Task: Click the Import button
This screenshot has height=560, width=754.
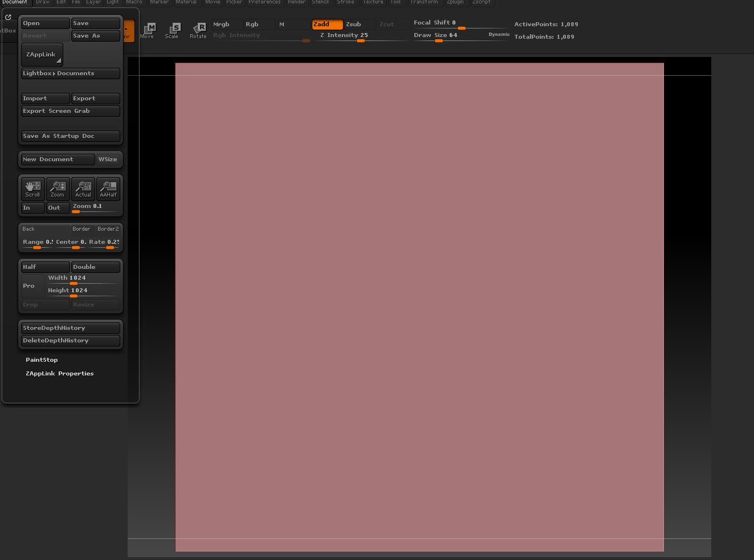Action: (x=46, y=99)
